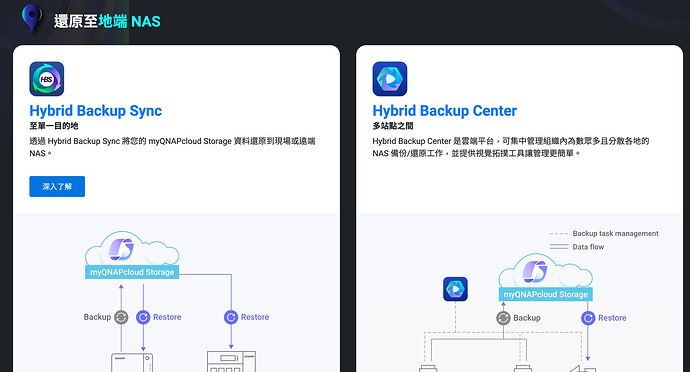Click the HBS Hybrid Backup Sync app icon
Image resolution: width=690 pixels, height=372 pixels.
[47, 79]
